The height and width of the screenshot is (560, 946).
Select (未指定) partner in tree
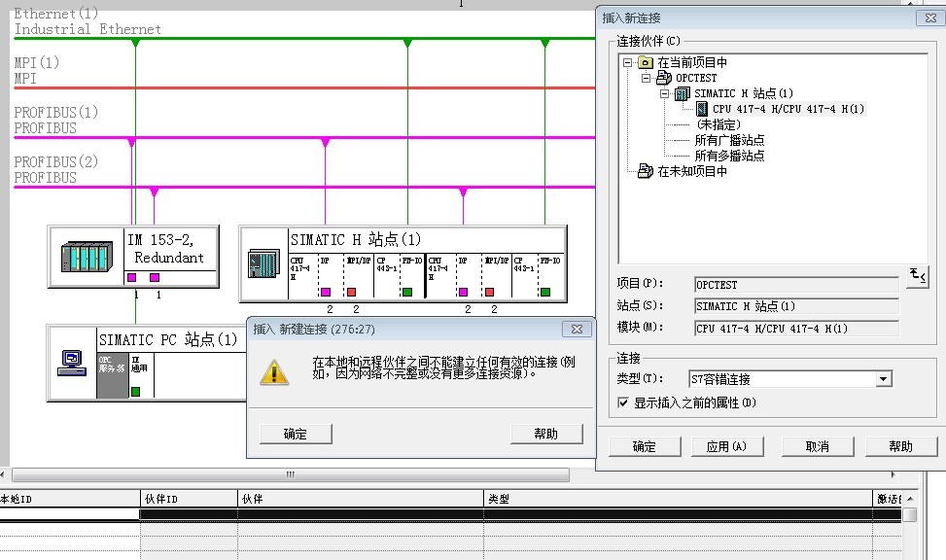(x=718, y=124)
